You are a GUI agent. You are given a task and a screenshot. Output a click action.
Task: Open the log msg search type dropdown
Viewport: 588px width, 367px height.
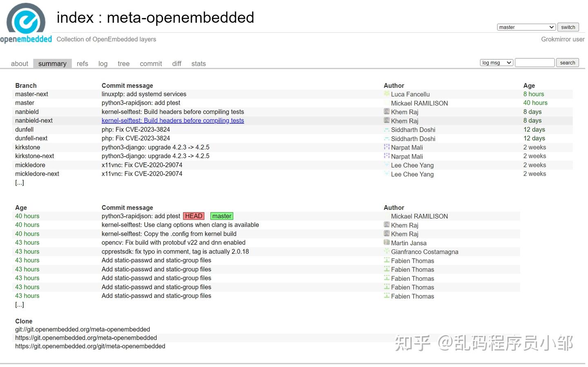click(x=496, y=62)
